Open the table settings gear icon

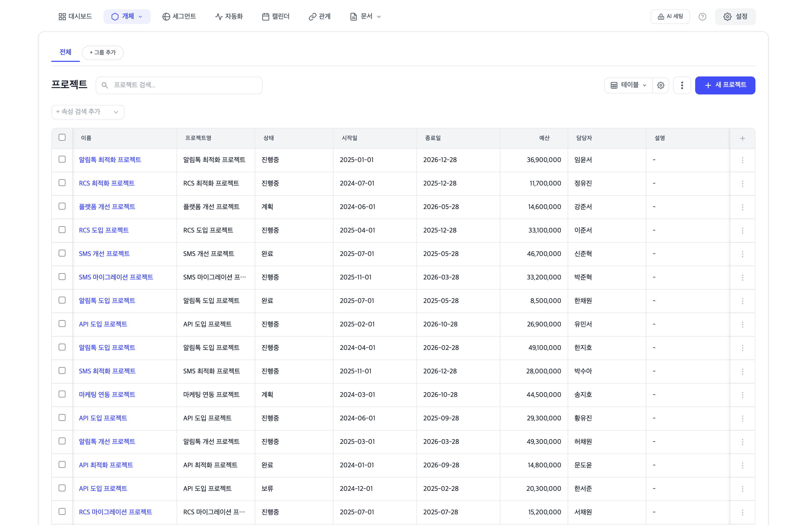tap(661, 85)
